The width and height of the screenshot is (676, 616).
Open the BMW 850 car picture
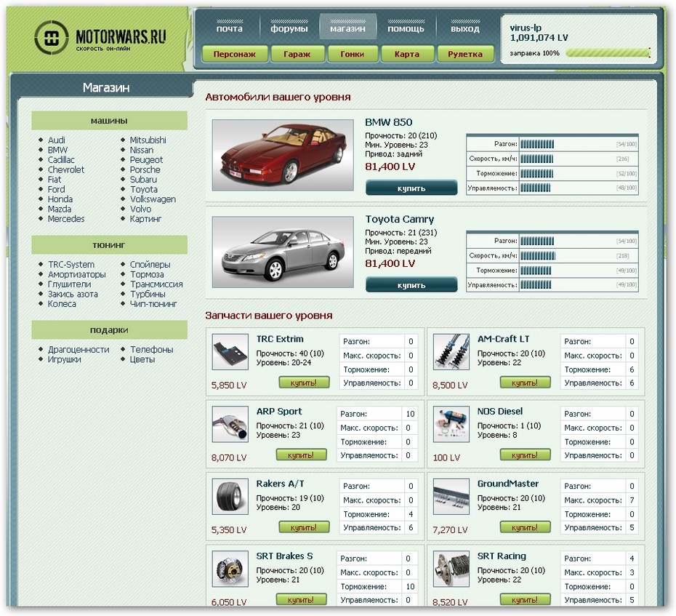[x=283, y=156]
